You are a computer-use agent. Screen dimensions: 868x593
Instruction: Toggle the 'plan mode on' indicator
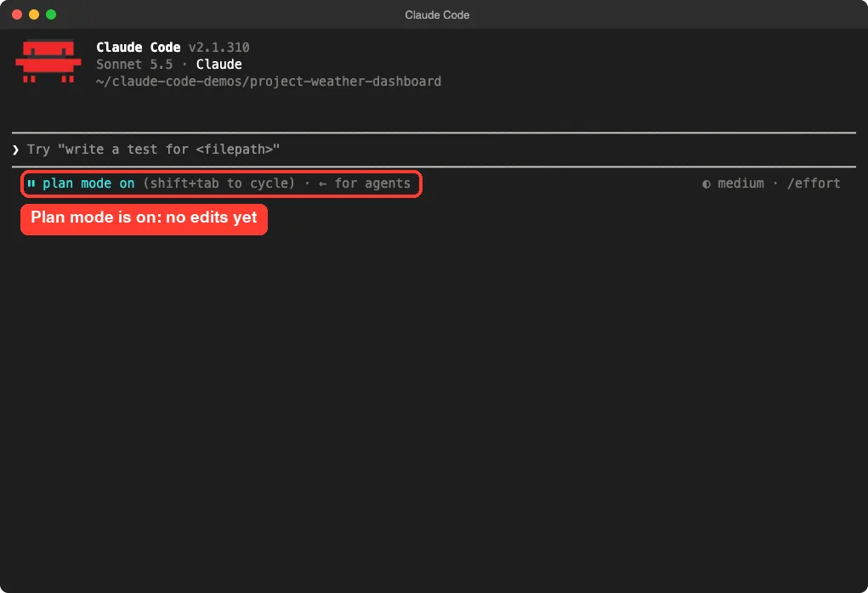[x=88, y=184]
